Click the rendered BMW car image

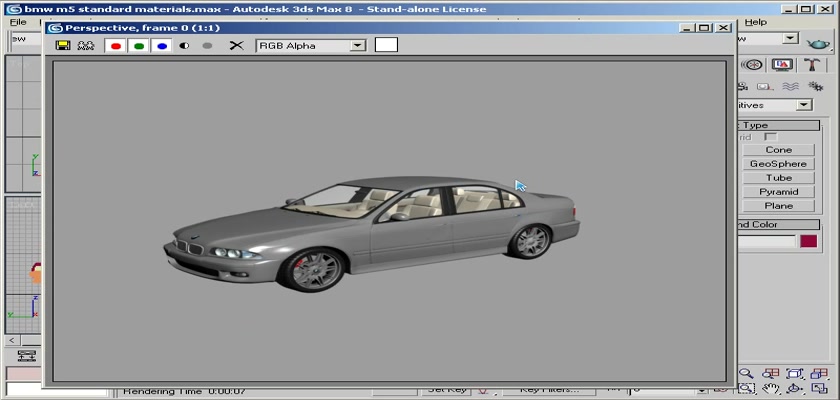pos(371,233)
